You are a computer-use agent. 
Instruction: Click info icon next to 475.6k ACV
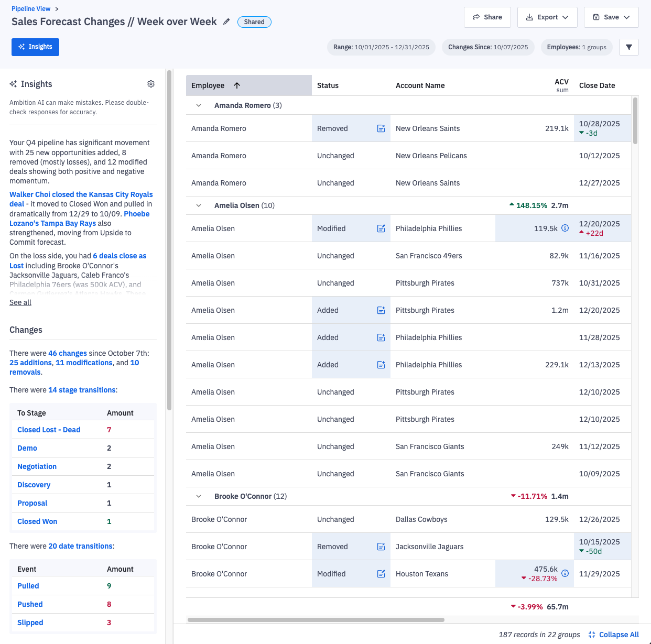[565, 573]
